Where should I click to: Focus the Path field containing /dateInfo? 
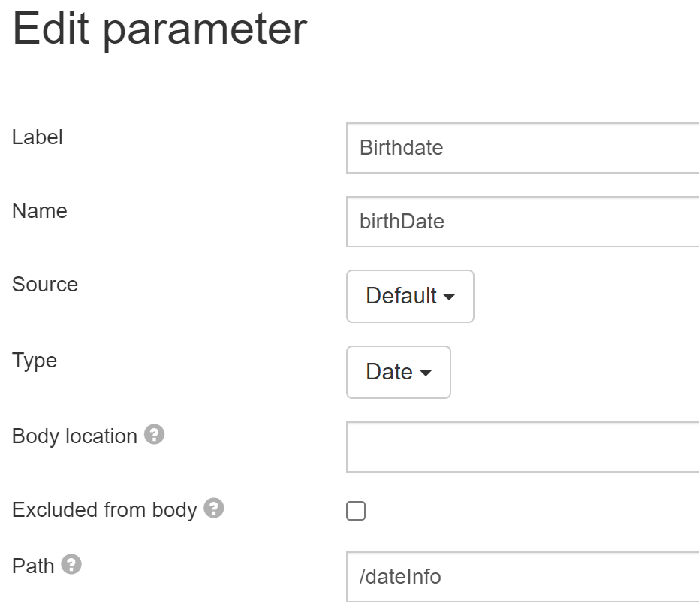tap(523, 577)
